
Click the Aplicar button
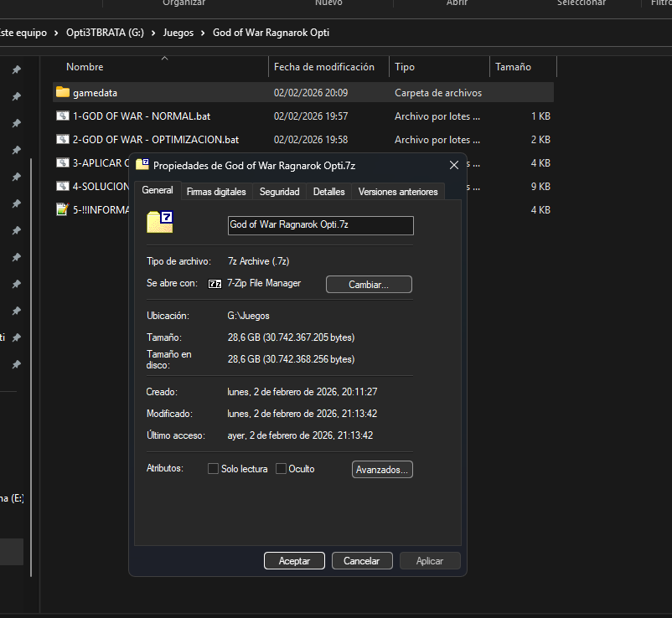coord(430,560)
